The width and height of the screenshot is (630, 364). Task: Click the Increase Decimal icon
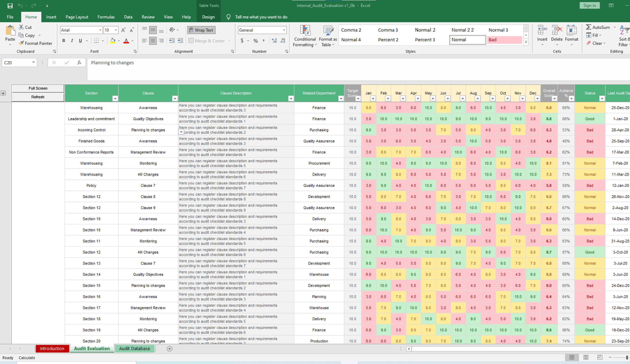click(274, 41)
